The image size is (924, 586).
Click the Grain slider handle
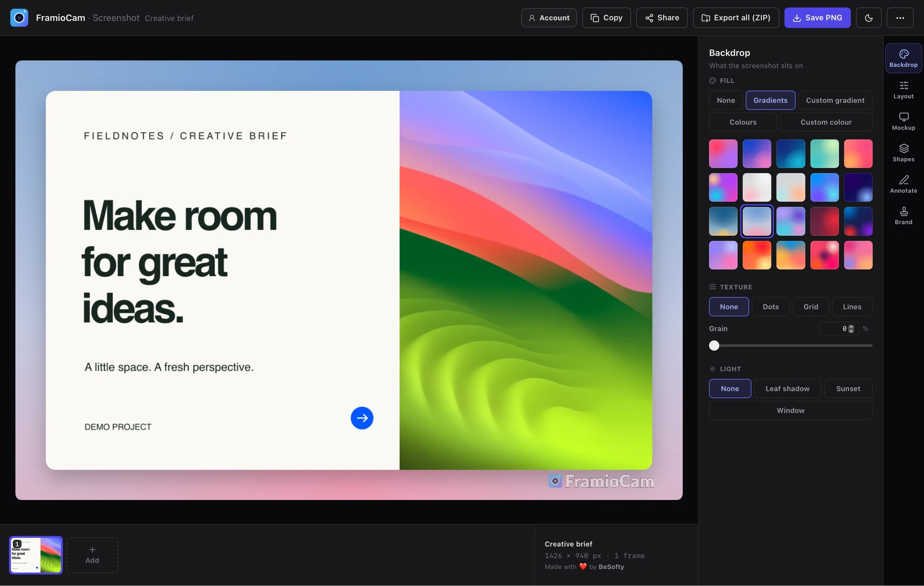(714, 346)
